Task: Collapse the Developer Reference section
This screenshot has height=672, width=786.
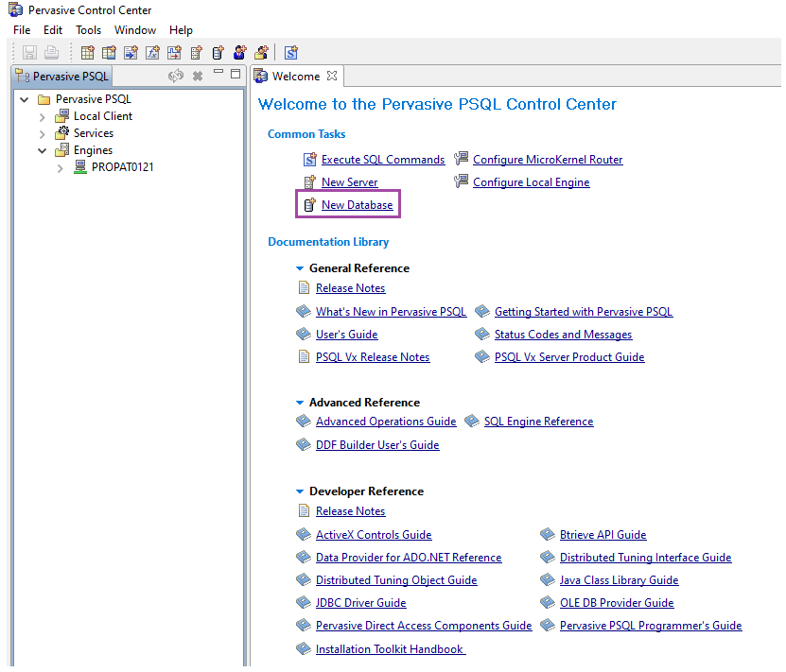Action: 300,491
